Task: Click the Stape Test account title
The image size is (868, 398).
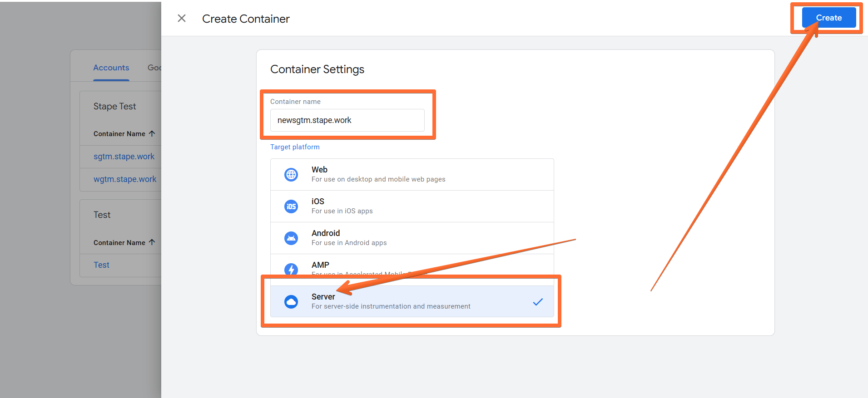Action: point(115,106)
